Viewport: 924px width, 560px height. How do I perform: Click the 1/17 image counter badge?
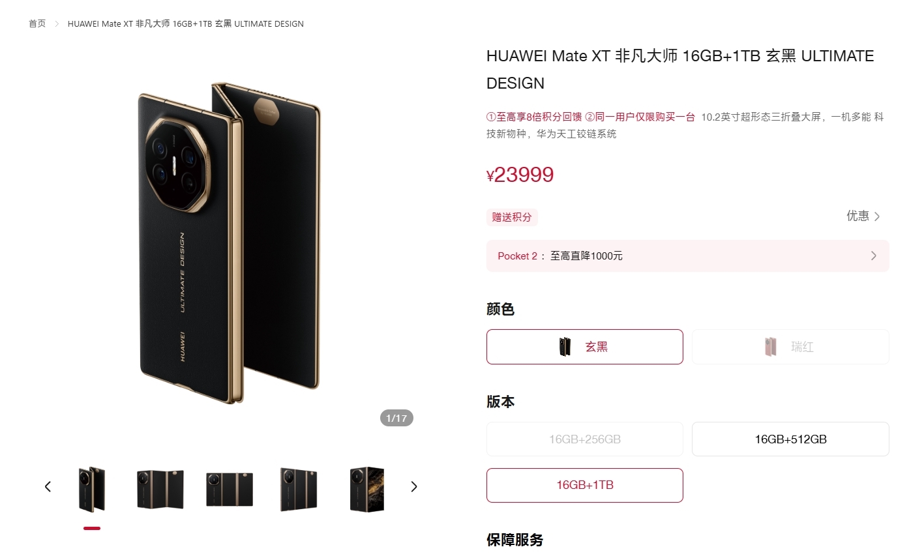[x=396, y=418]
